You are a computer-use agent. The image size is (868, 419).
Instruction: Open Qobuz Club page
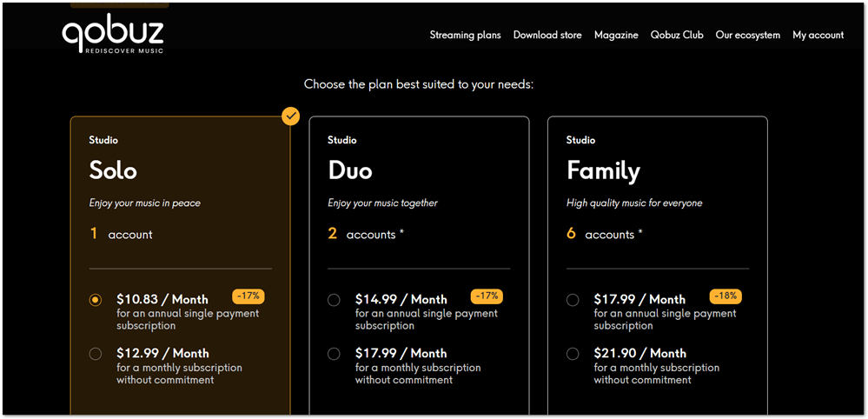(x=677, y=36)
